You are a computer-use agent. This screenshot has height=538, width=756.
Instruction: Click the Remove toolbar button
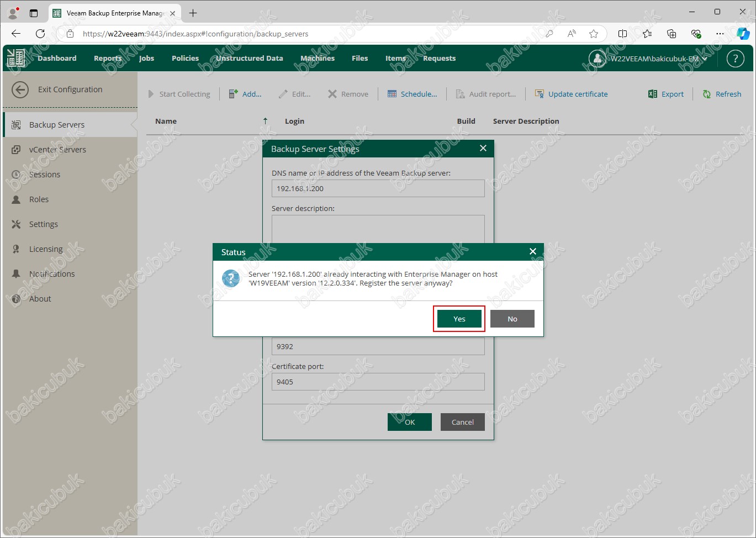pos(348,94)
